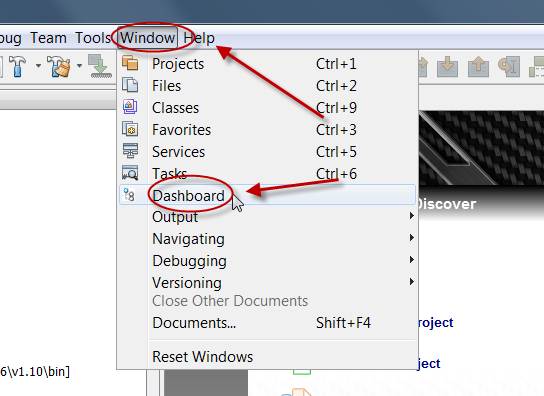Click the Build (hammer) toolbar icon
The image size is (544, 396).
point(17,66)
